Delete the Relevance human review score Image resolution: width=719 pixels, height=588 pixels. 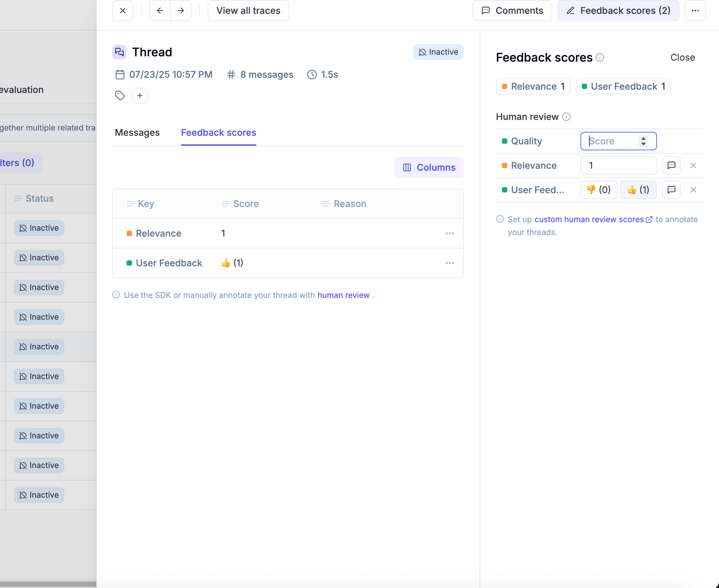(x=693, y=165)
